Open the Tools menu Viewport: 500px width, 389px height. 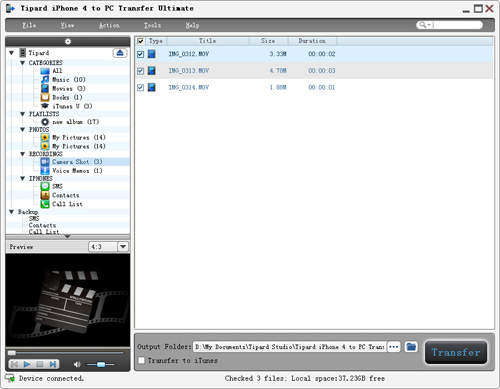152,25
